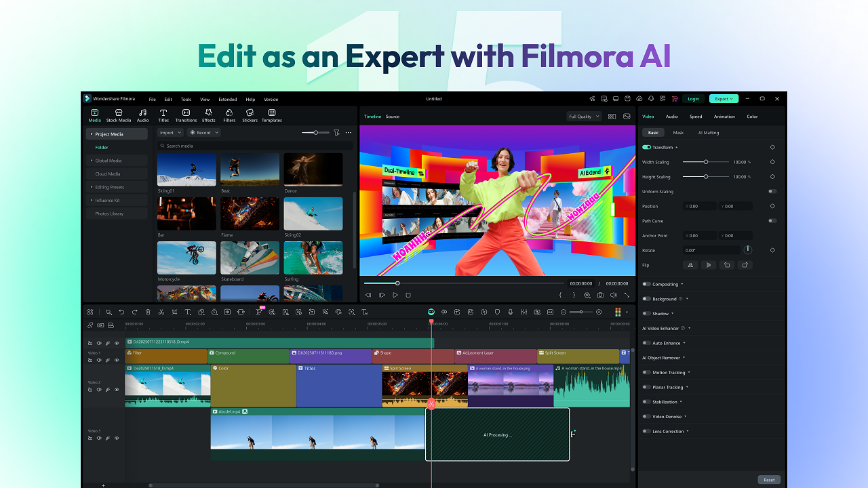The image size is (868, 488).
Task: Open the Export dropdown button
Action: pyautogui.click(x=724, y=99)
